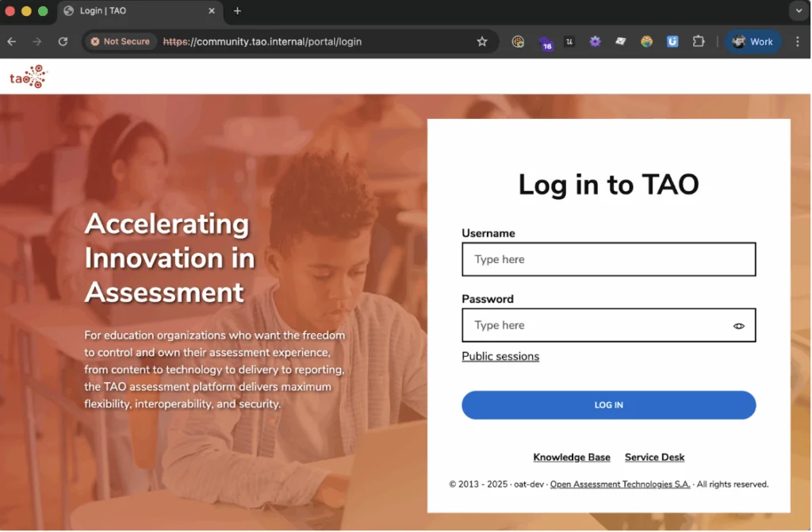The width and height of the screenshot is (812, 532).
Task: Open the browser tab list chevron
Action: click(799, 11)
